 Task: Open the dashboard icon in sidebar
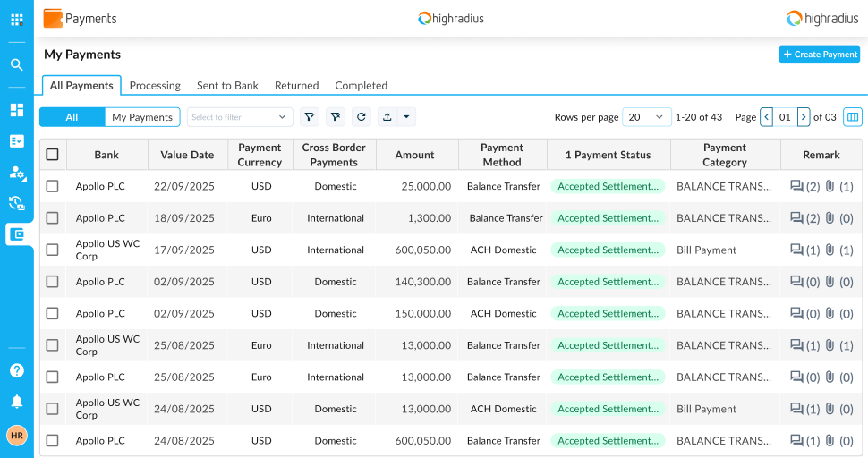click(x=17, y=110)
